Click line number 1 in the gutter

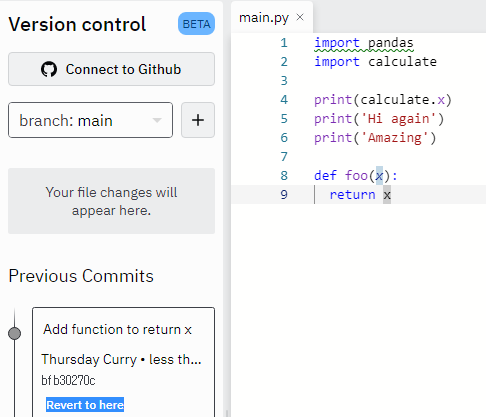point(284,43)
